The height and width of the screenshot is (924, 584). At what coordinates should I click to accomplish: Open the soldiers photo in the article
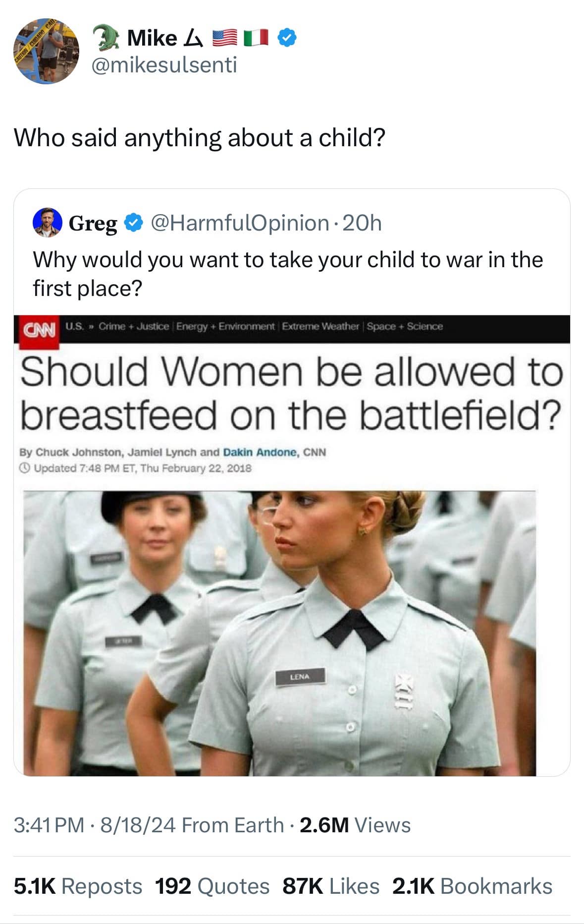(280, 633)
